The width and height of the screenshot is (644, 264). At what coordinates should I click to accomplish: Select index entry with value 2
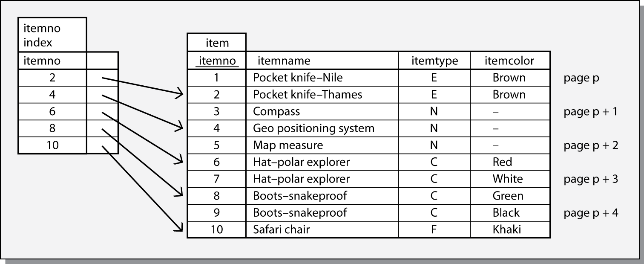tap(52, 78)
